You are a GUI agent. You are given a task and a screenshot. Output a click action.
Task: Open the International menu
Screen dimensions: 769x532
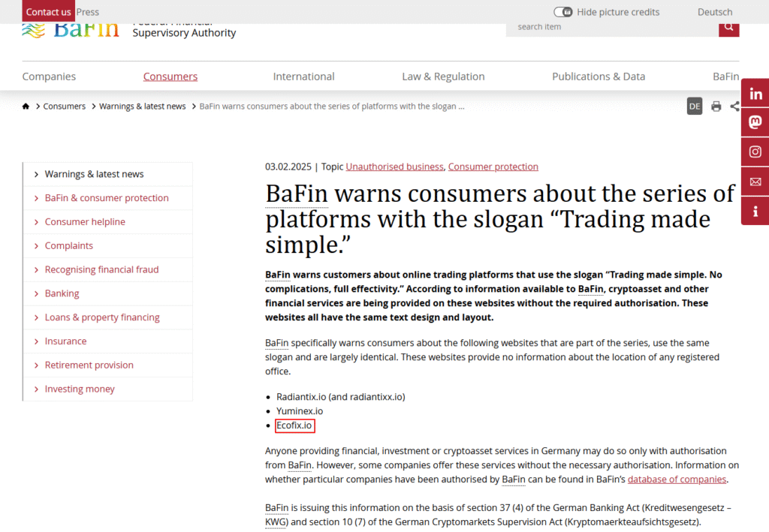click(x=303, y=77)
